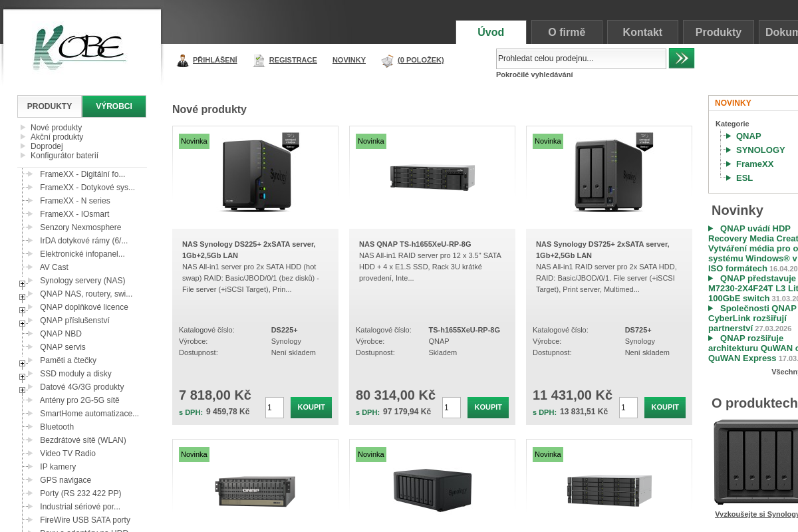Expand QNAP doplňkové licence tree node

click(22, 311)
